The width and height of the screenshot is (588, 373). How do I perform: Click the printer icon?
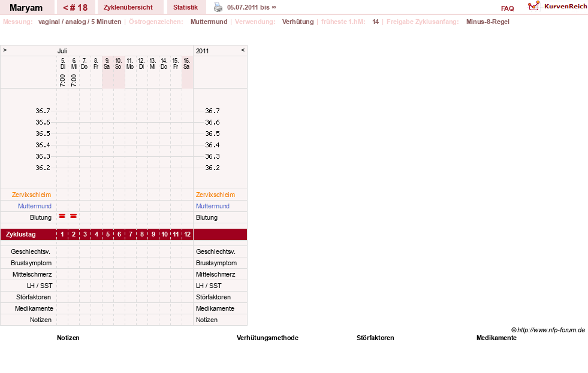click(x=218, y=7)
